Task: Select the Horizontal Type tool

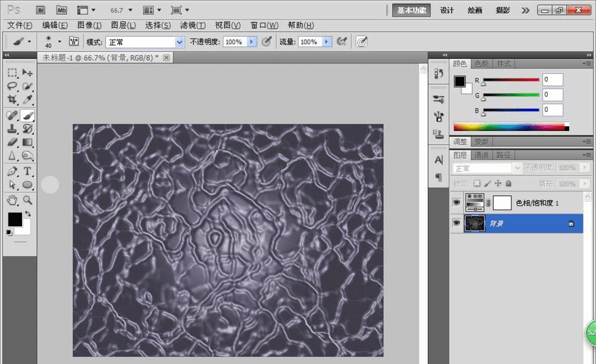Action: [27, 172]
